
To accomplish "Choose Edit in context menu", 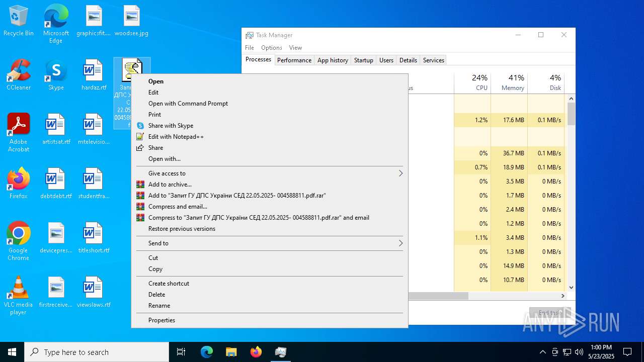I will click(x=270, y=93).
